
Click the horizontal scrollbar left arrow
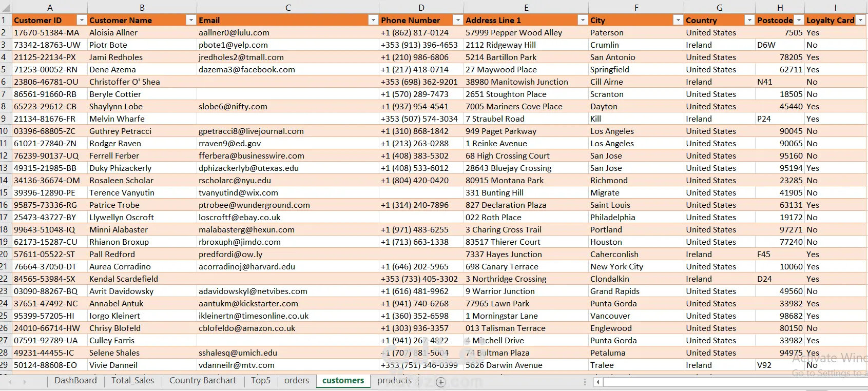pos(598,382)
